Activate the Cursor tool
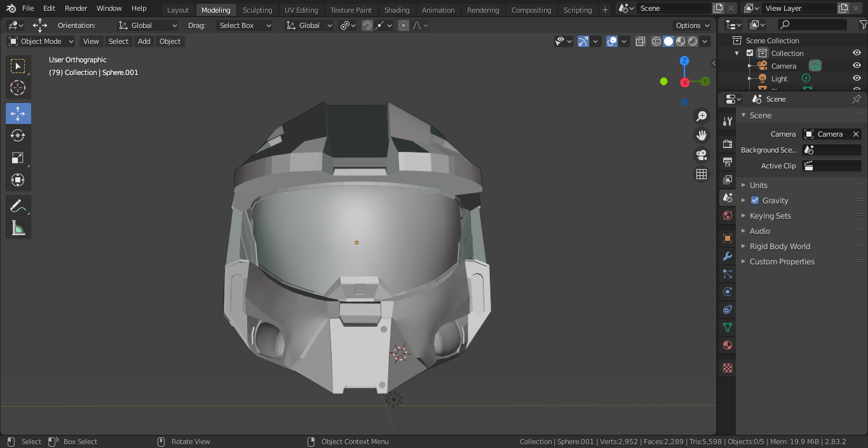The image size is (868, 448). [18, 88]
